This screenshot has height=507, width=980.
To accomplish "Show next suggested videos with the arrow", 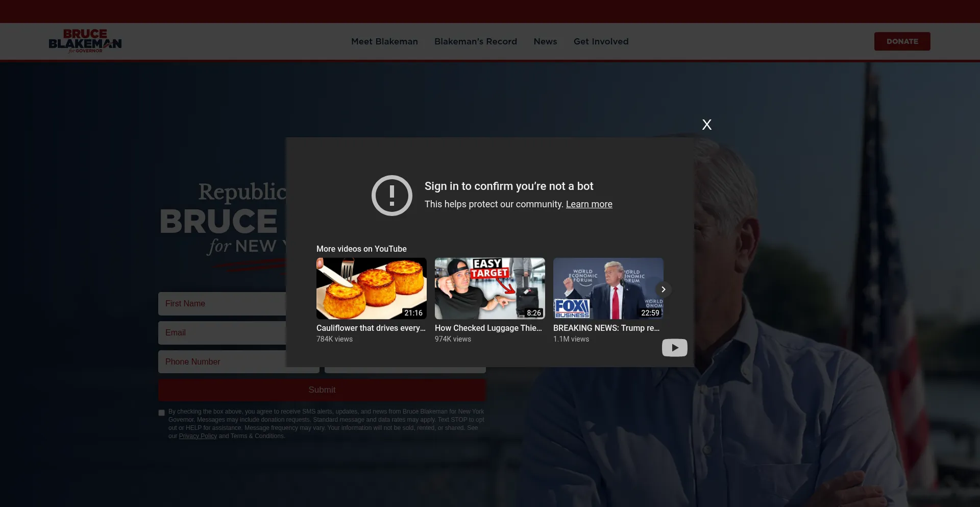I will click(663, 289).
